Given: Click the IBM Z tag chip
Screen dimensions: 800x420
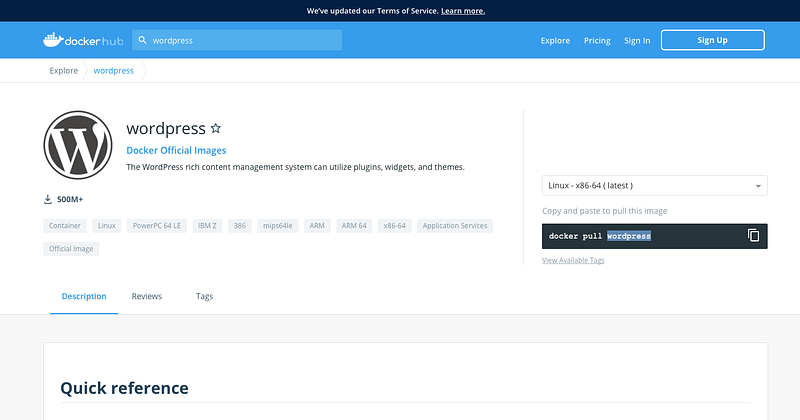Looking at the screenshot, I should click(x=207, y=226).
